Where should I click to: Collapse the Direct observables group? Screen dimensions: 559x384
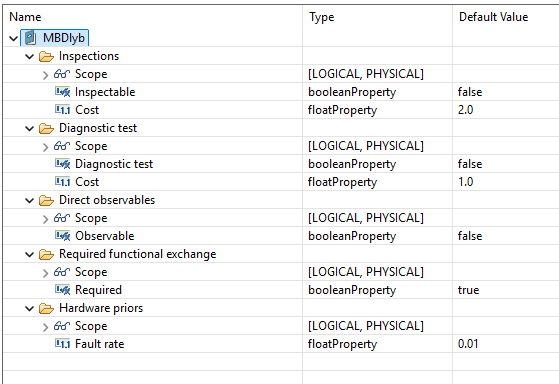coord(30,200)
